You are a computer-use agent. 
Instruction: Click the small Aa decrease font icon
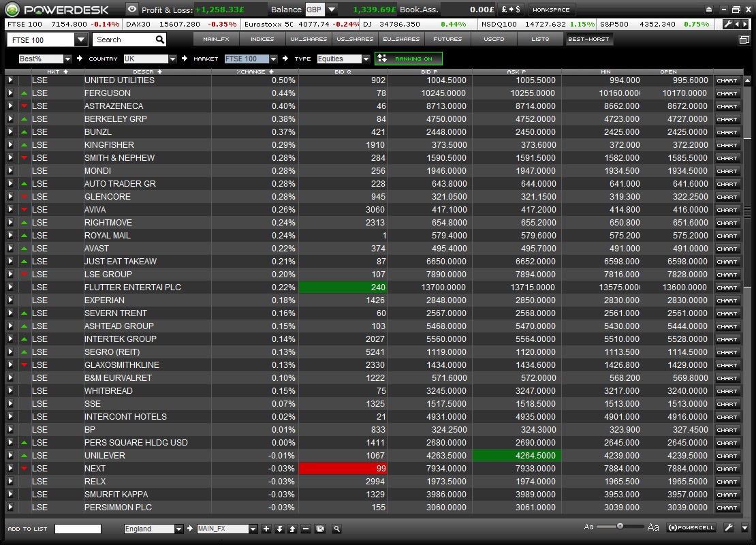(588, 527)
